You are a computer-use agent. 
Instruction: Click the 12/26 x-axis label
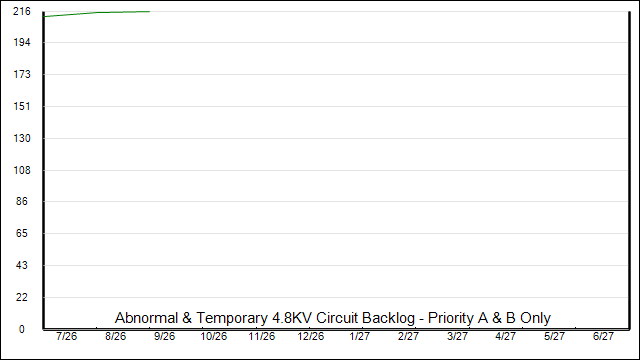click(x=311, y=336)
